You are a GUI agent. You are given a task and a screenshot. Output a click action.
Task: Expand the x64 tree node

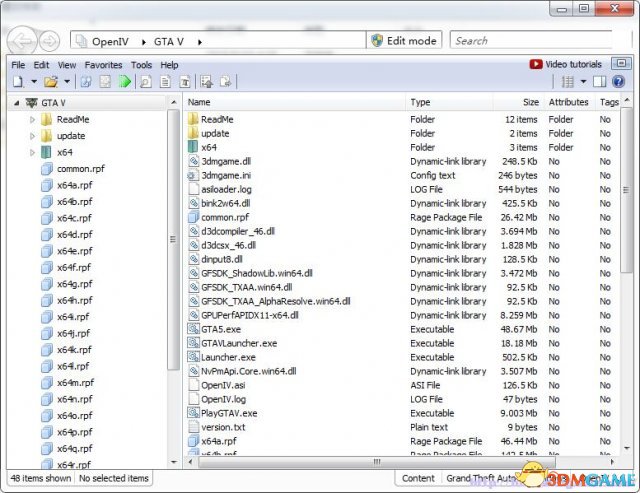(x=33, y=152)
